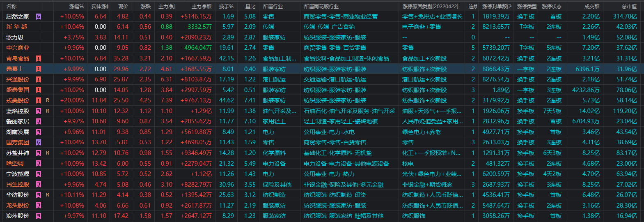Click the pink 3 badge beside 哈空调
This screenshot has width=644, height=222.
coord(39,163)
